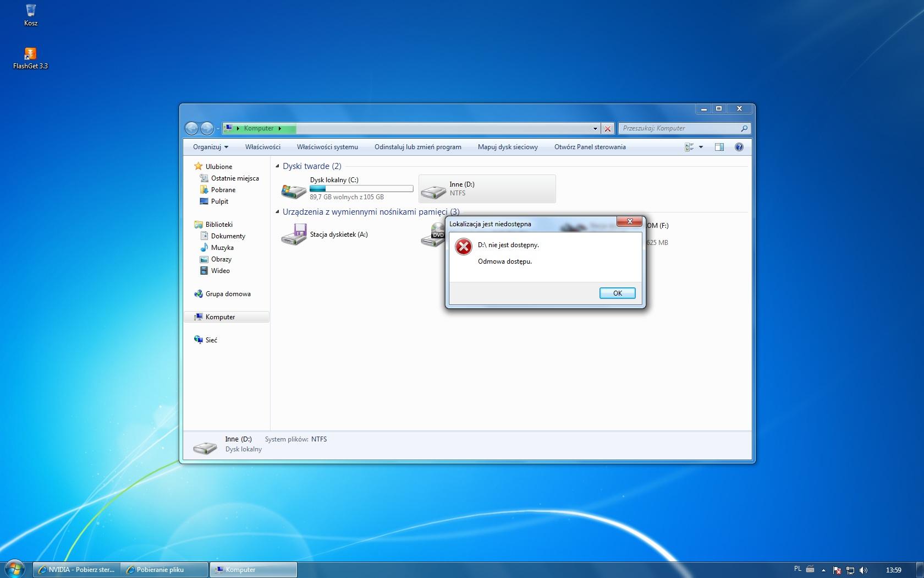Click the change view icon
Viewport: 924px width, 578px height.
tap(689, 147)
